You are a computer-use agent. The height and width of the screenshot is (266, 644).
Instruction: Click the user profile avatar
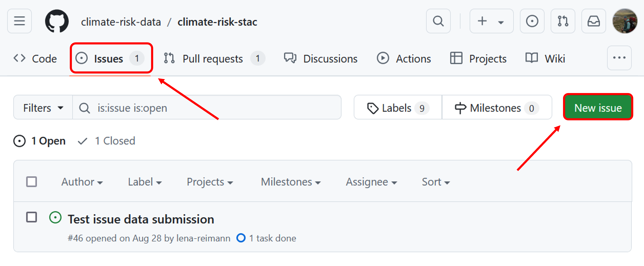[625, 21]
